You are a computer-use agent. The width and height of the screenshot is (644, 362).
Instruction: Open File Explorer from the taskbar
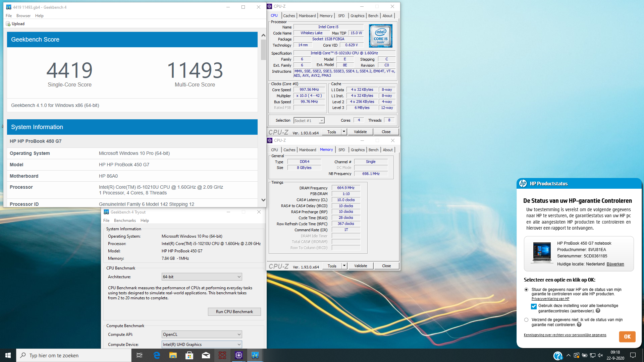point(173,355)
